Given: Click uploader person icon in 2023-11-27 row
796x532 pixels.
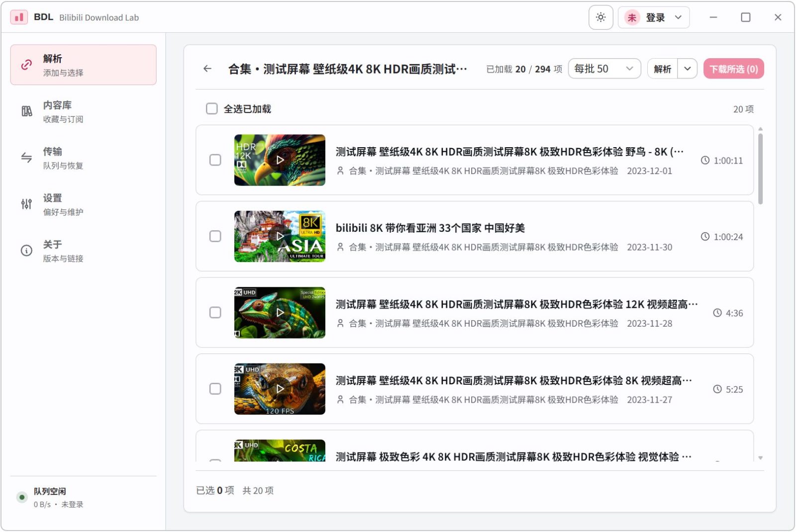Looking at the screenshot, I should [340, 400].
